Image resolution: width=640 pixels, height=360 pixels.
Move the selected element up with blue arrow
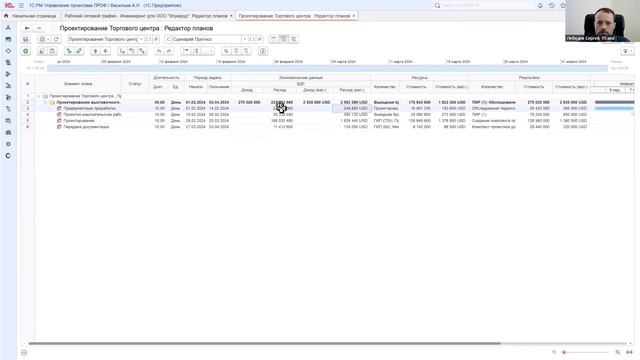tap(95, 51)
